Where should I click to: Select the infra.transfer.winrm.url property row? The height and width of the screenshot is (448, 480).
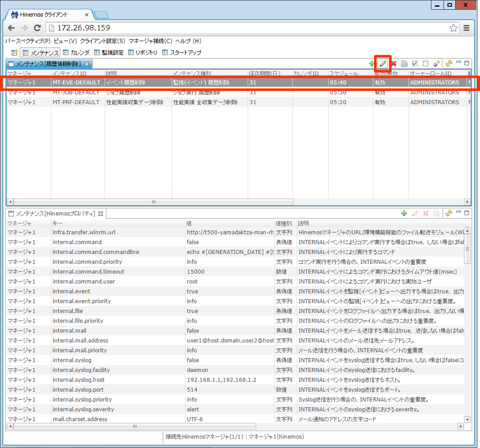point(235,232)
